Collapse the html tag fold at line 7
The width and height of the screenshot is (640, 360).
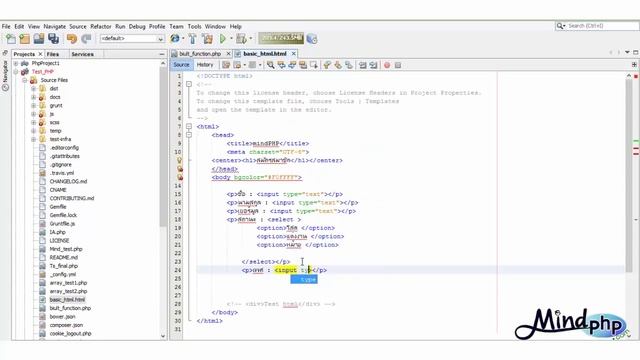[x=189, y=127]
